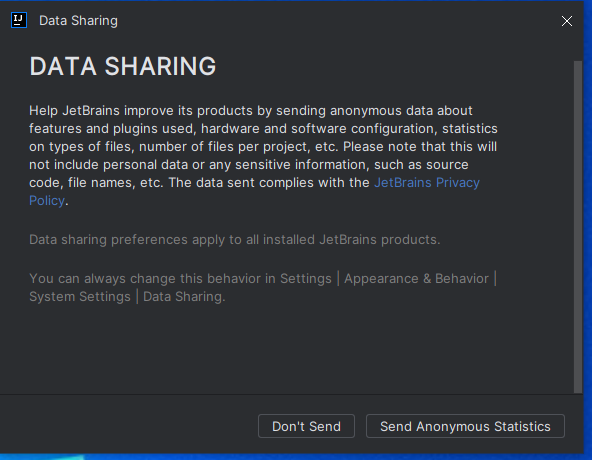The image size is (592, 460).
Task: Click the large DATA SHARING heading
Action: click(123, 66)
